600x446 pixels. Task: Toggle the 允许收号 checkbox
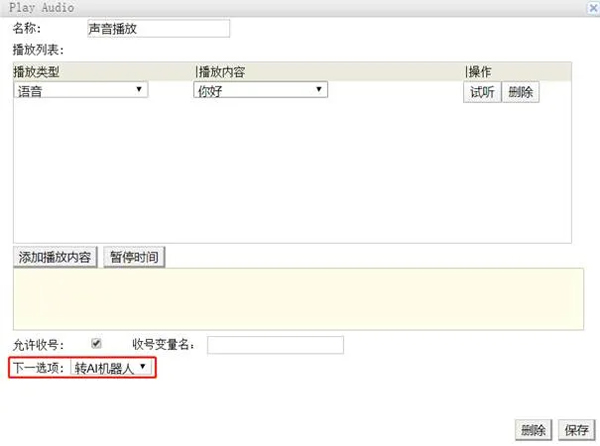(96, 343)
